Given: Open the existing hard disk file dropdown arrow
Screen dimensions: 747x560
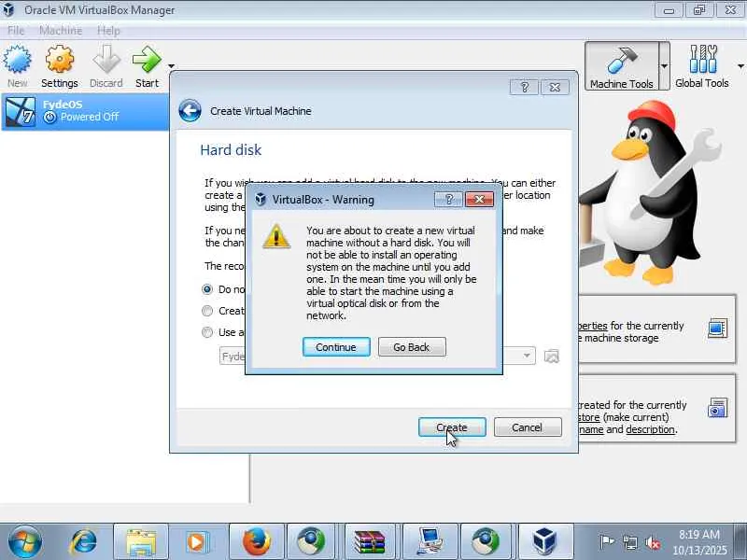Looking at the screenshot, I should point(527,356).
